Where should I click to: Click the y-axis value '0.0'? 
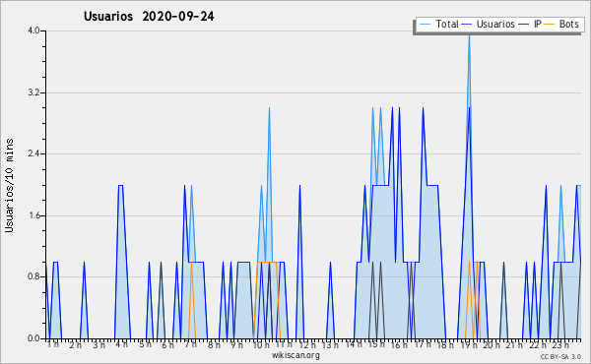click(33, 338)
